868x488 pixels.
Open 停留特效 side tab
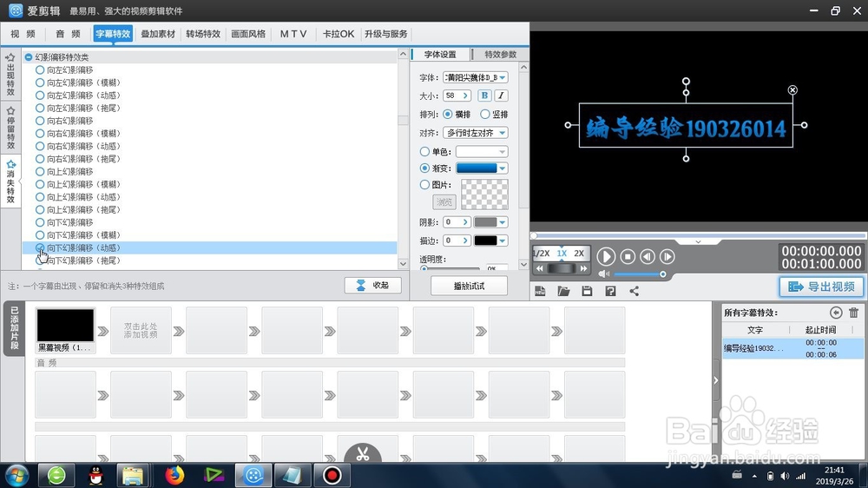point(10,129)
